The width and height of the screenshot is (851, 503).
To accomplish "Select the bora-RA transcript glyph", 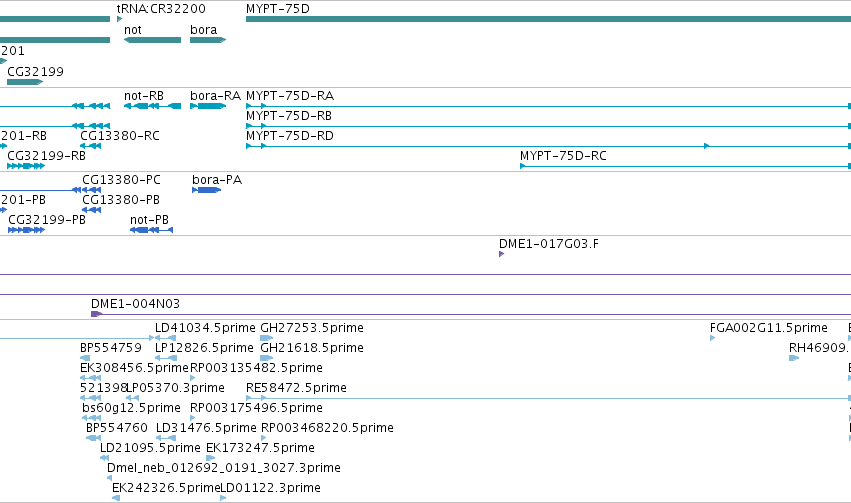I will tap(208, 106).
